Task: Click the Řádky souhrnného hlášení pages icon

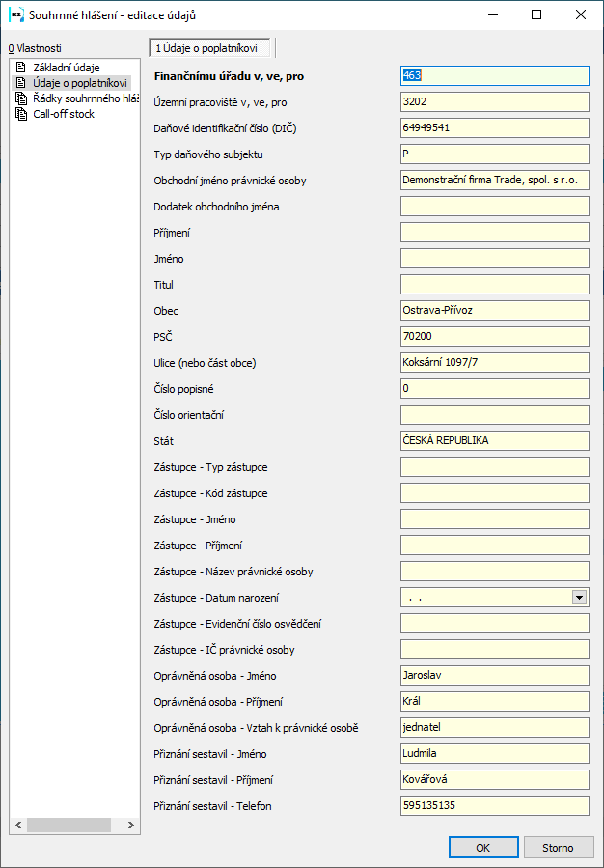Action: tap(21, 99)
